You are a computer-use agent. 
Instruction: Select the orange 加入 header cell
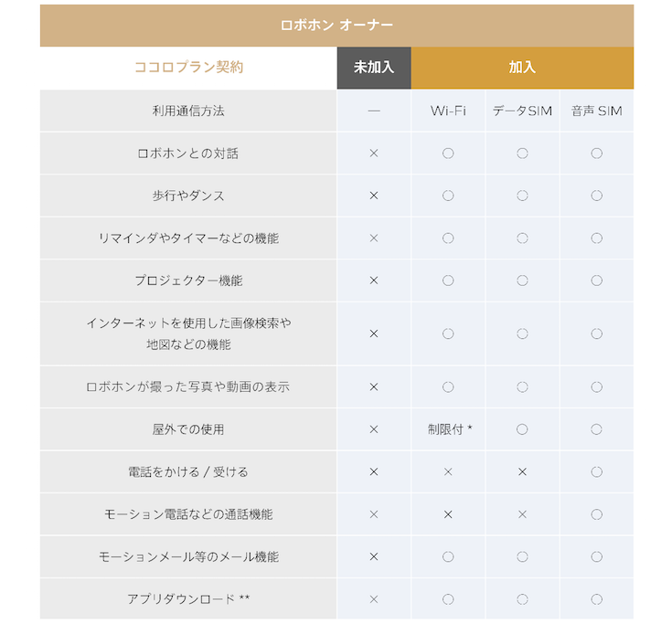(522, 68)
